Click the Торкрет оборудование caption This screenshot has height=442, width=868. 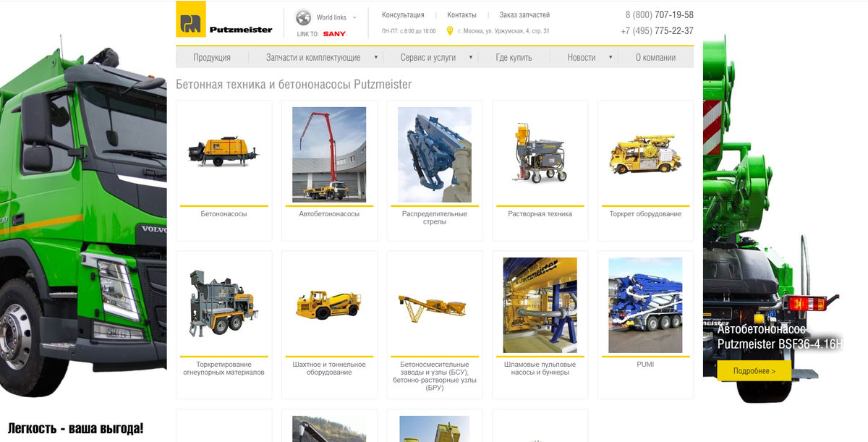[645, 214]
